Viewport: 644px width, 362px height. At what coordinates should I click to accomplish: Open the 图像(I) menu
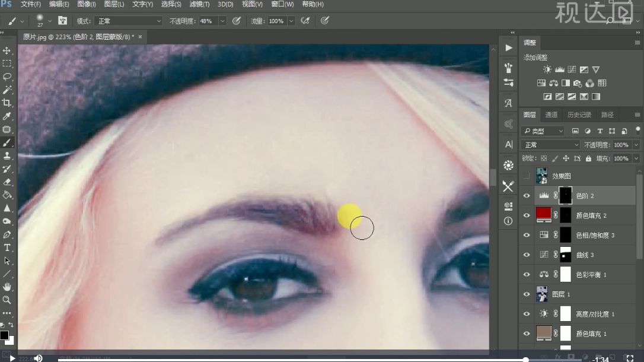[x=86, y=4]
